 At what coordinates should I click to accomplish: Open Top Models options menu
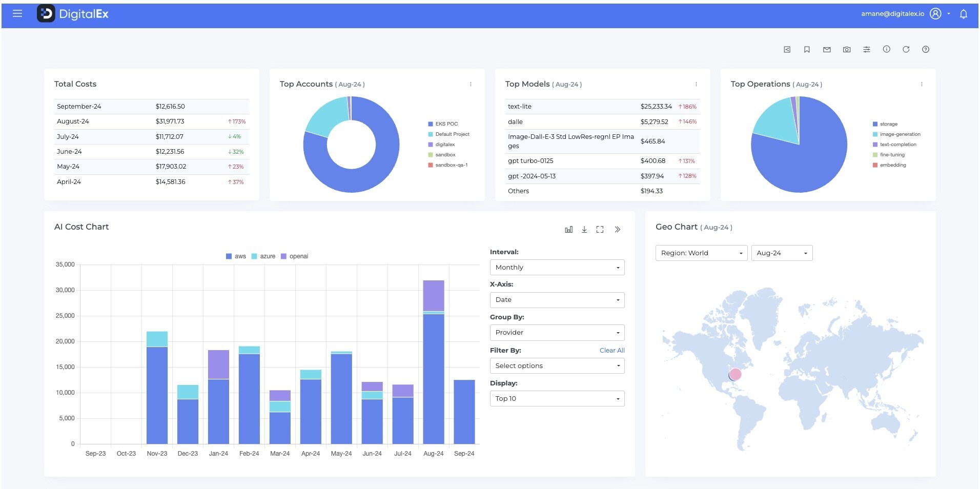coord(696,84)
